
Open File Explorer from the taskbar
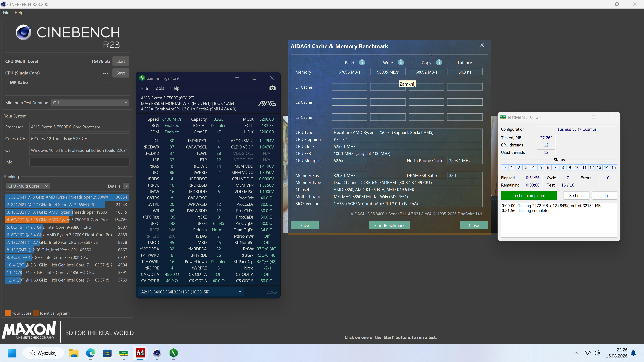[74, 353]
